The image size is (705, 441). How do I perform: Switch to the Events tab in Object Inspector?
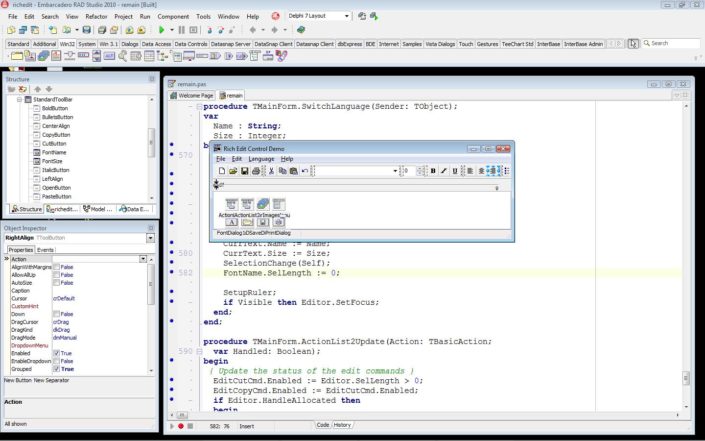tap(46, 249)
